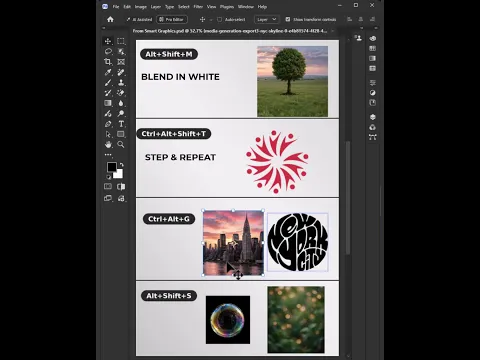Image resolution: width=480 pixels, height=360 pixels.
Task: Swap foreground and background colors arrow
Action: click(121, 165)
